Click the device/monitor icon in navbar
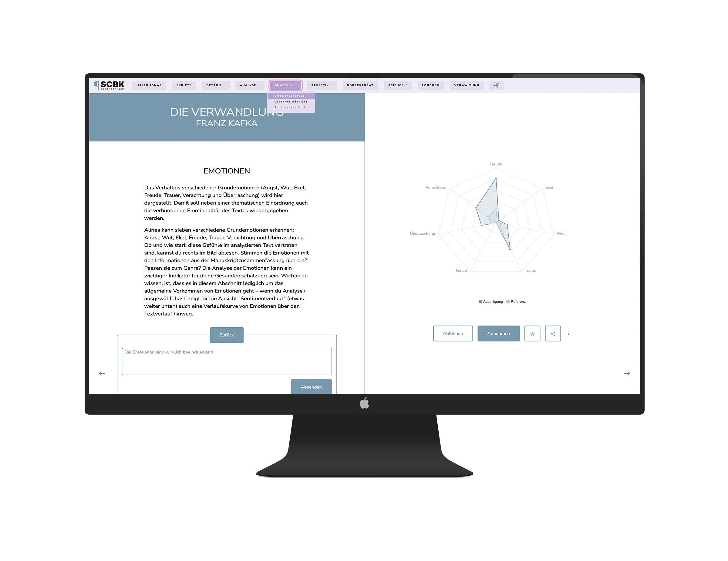The width and height of the screenshot is (728, 561). tap(497, 85)
